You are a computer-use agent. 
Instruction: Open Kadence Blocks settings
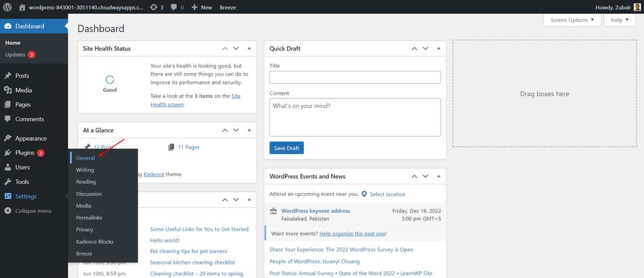pos(95,242)
